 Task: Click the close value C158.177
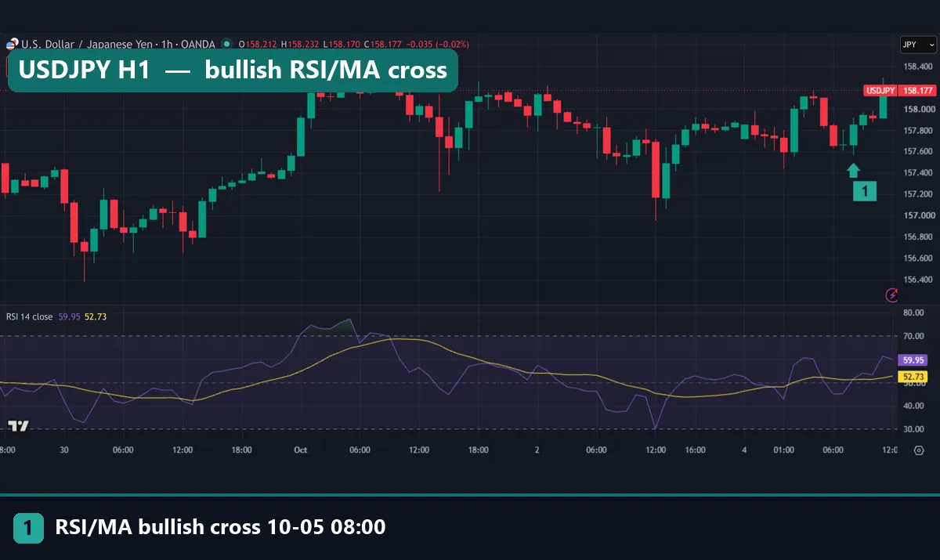(382, 44)
